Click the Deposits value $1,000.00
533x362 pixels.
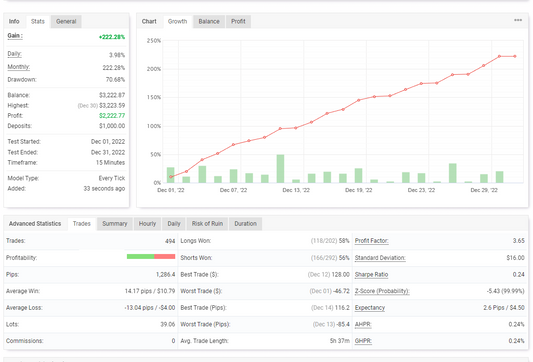(112, 126)
